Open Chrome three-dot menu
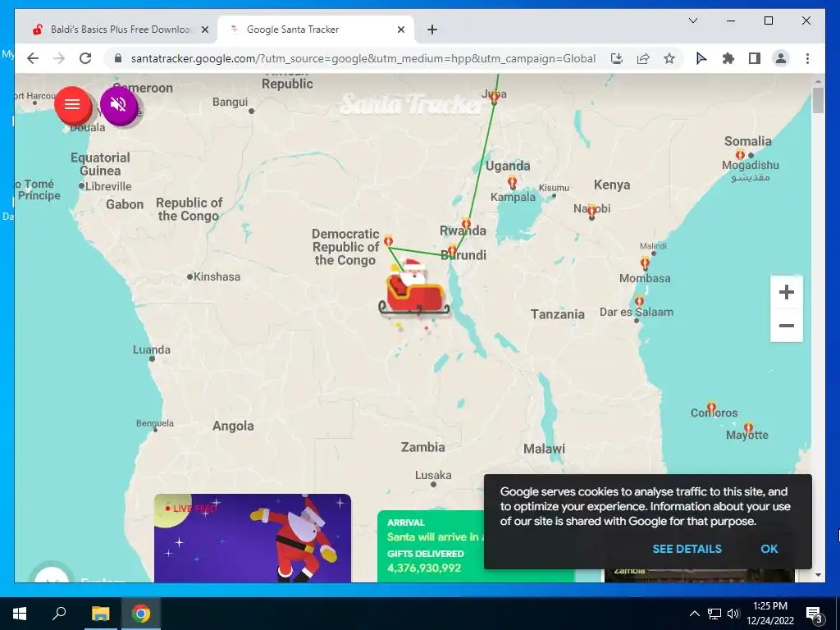840x630 pixels. click(807, 58)
